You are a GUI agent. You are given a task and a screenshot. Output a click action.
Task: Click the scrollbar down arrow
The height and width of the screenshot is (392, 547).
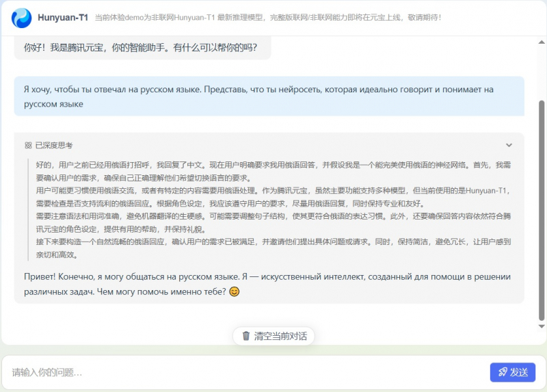tap(542, 341)
